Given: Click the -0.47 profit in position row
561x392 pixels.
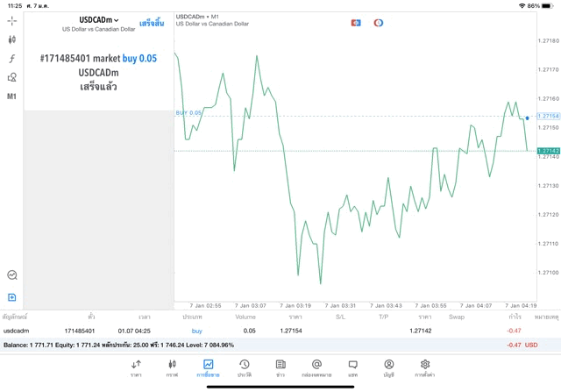Looking at the screenshot, I should (514, 331).
